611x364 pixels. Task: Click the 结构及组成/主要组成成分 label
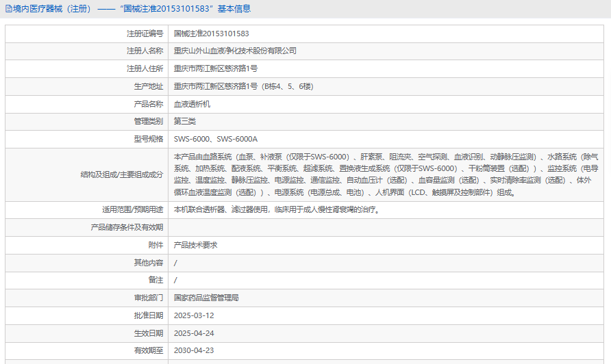(x=122, y=174)
